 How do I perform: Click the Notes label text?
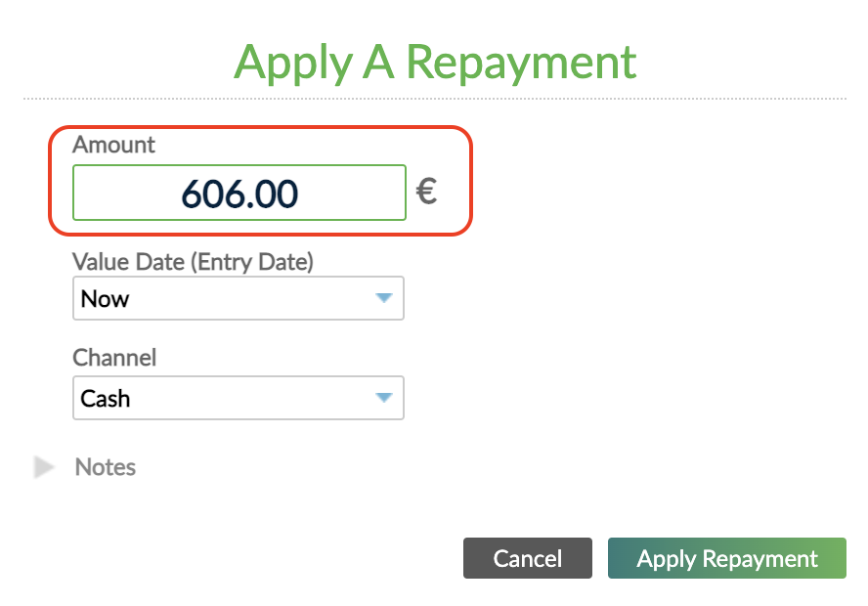[x=105, y=467]
